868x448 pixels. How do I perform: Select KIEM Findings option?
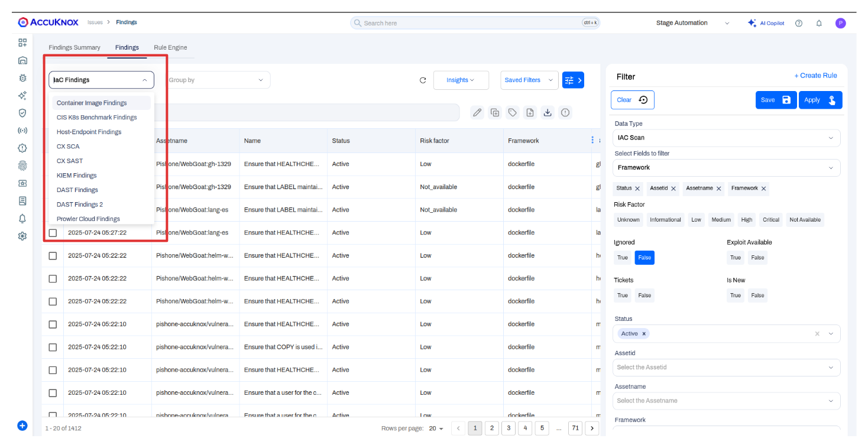pyautogui.click(x=101, y=176)
